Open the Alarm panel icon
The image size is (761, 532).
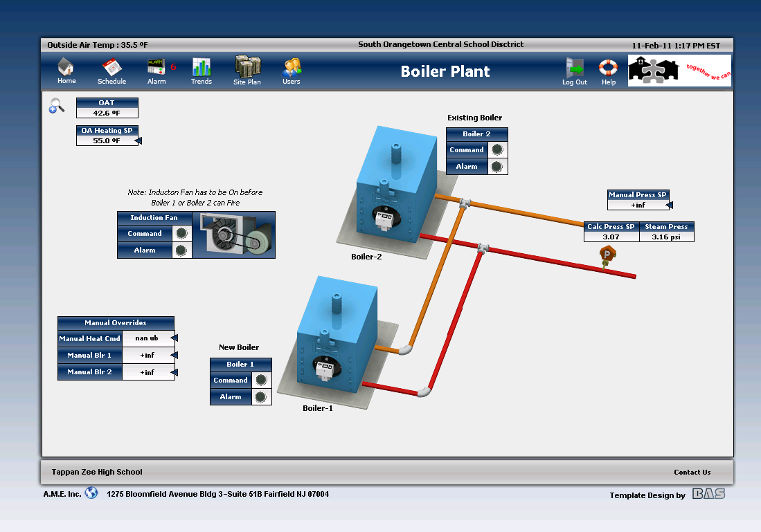click(156, 67)
